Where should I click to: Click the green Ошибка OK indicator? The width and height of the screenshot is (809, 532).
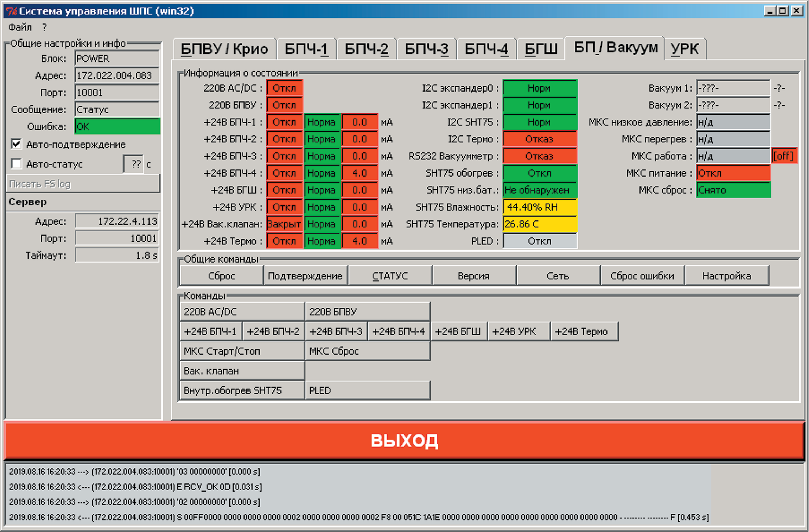(117, 126)
